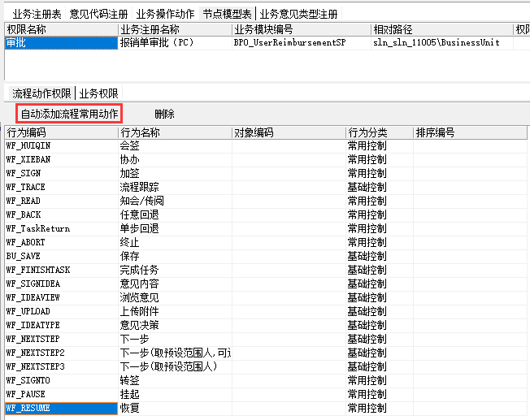Screen dimensions: 530x420
Task: Select the WF_NEXTSTEP2 code cell
Action: 61,353
